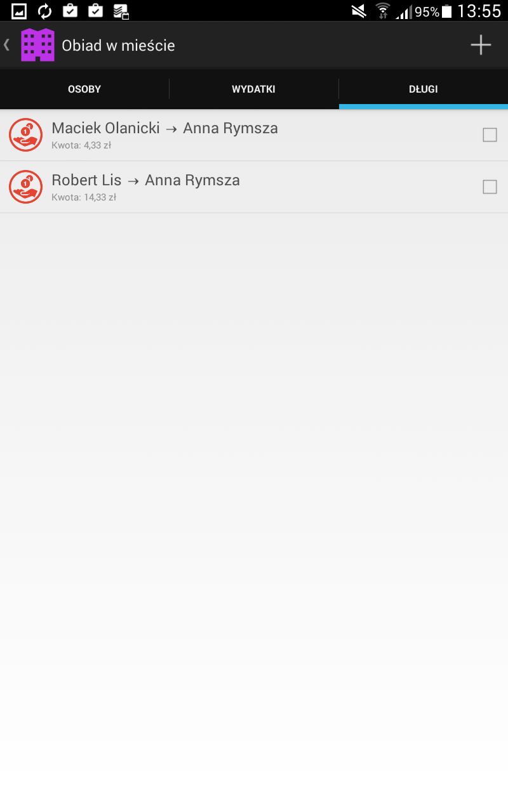The image size is (508, 812).
Task: Tap debt icon beside Maciek Olanicki
Action: pos(25,135)
